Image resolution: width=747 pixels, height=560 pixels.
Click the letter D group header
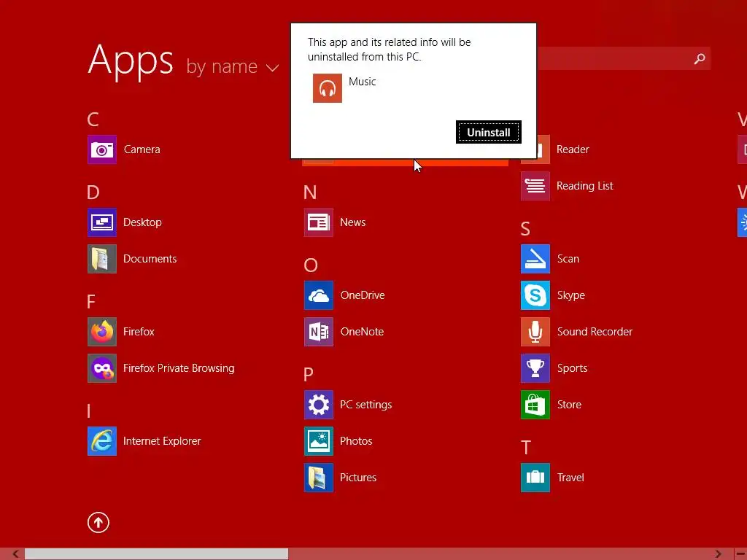pos(93,192)
